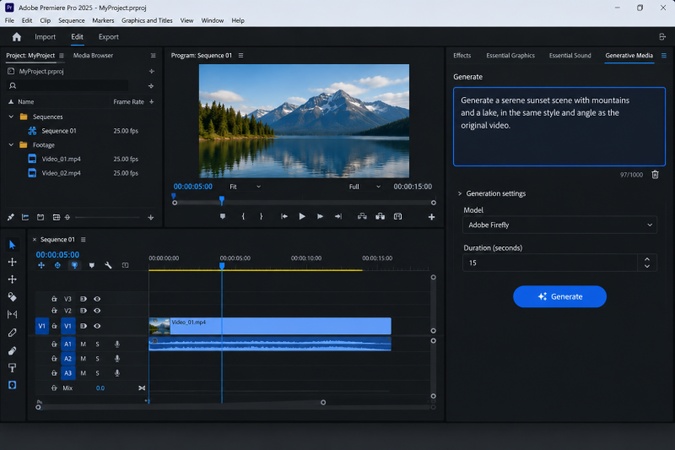
Task: Open Program monitor button editor plus
Action: [x=431, y=217]
